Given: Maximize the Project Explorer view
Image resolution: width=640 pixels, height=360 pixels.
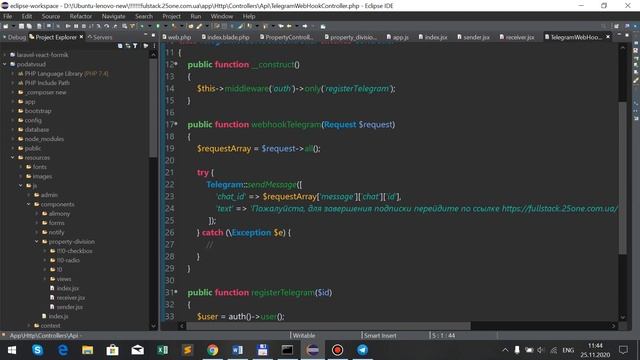Looking at the screenshot, I should pos(153,36).
